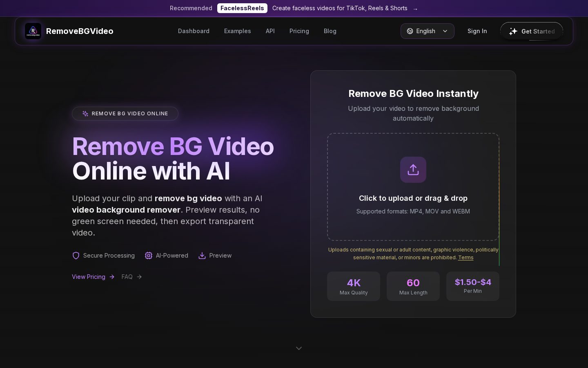Image resolution: width=588 pixels, height=368 pixels.
Task: Click the sparkle icon in Get Started
Action: 513,31
